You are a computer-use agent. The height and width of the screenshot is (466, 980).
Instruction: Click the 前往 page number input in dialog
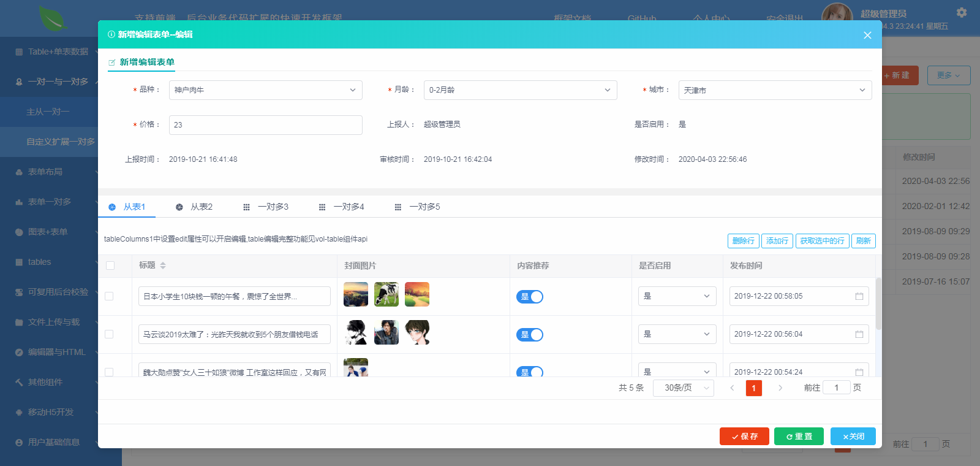tap(837, 388)
